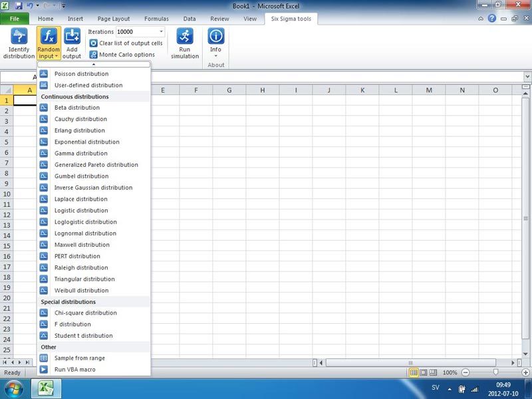Select row 12 header
Screen dimensions: 532x399
pos(7,215)
